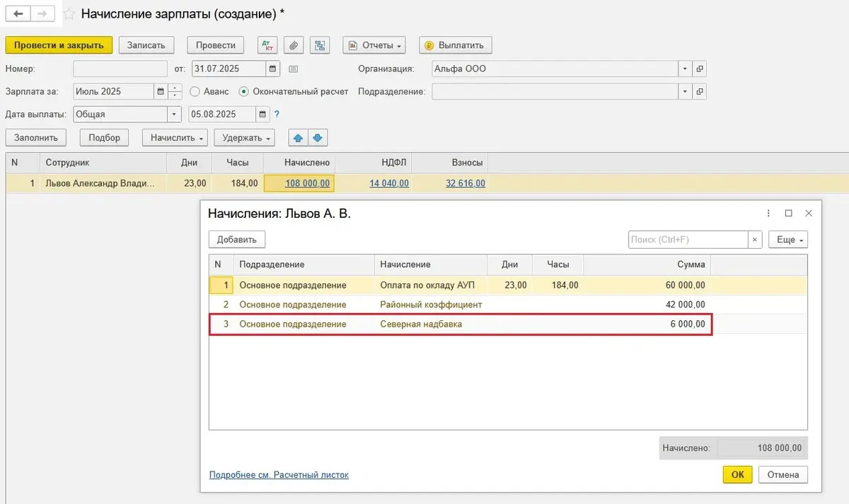Add to favorites star icon
The width and height of the screenshot is (849, 504).
69,13
